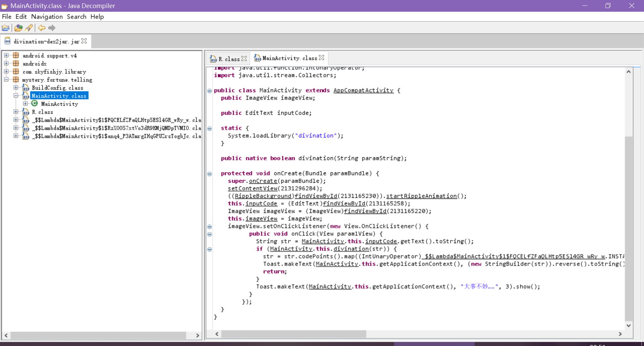
Task: Select the Lambda anq4_P3ATmrgIHqGPUZrsTogbJc class entry
Action: click(116, 136)
